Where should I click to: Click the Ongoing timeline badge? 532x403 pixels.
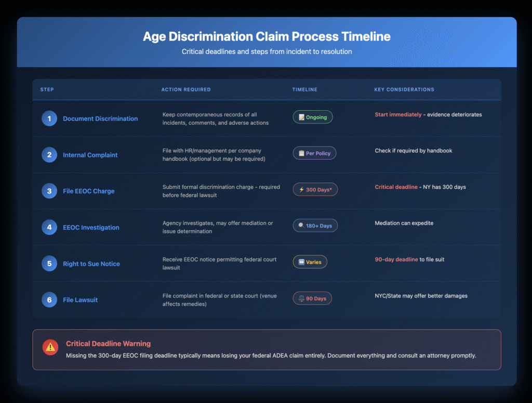click(313, 117)
